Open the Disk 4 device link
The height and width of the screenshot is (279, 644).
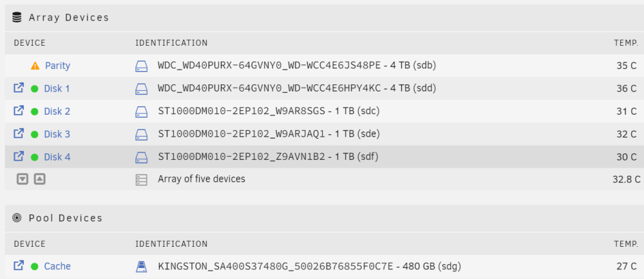coord(57,157)
